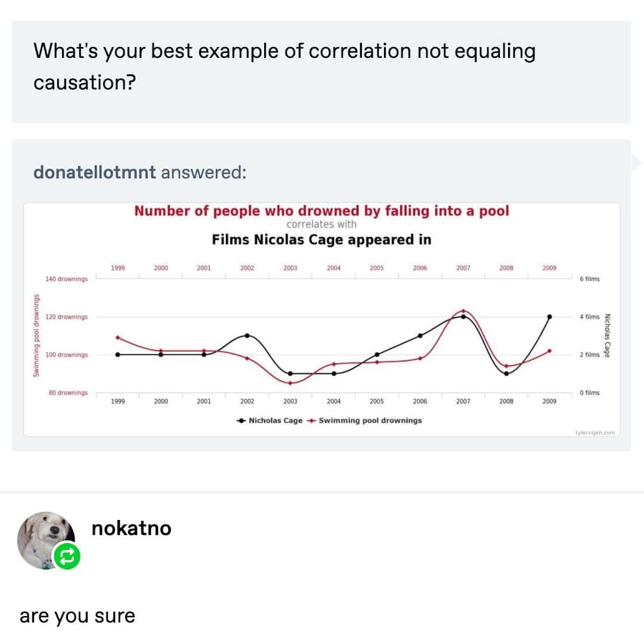Open the donatellotmnt blog link
Viewport: 644px width, 644px height.
(95, 173)
